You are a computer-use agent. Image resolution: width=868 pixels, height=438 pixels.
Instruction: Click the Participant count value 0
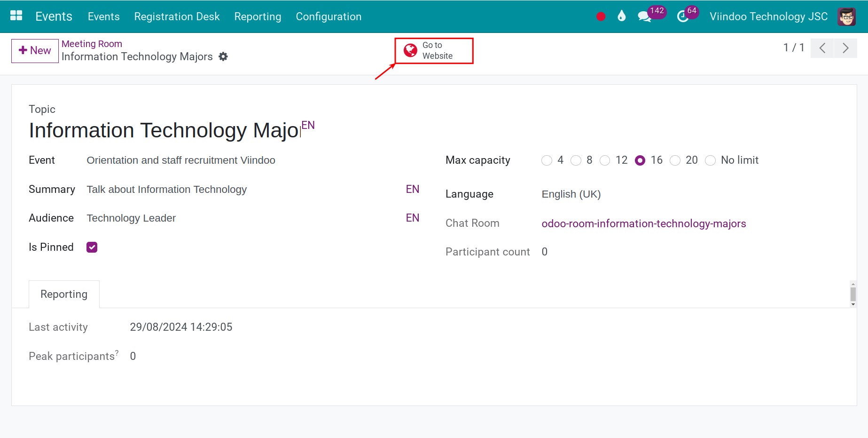click(x=544, y=252)
